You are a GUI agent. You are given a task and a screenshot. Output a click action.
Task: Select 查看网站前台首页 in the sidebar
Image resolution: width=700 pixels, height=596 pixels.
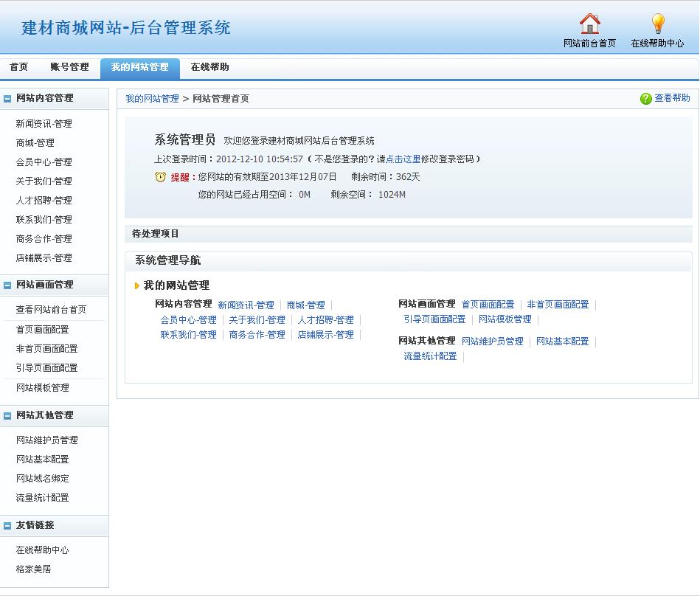(x=51, y=310)
